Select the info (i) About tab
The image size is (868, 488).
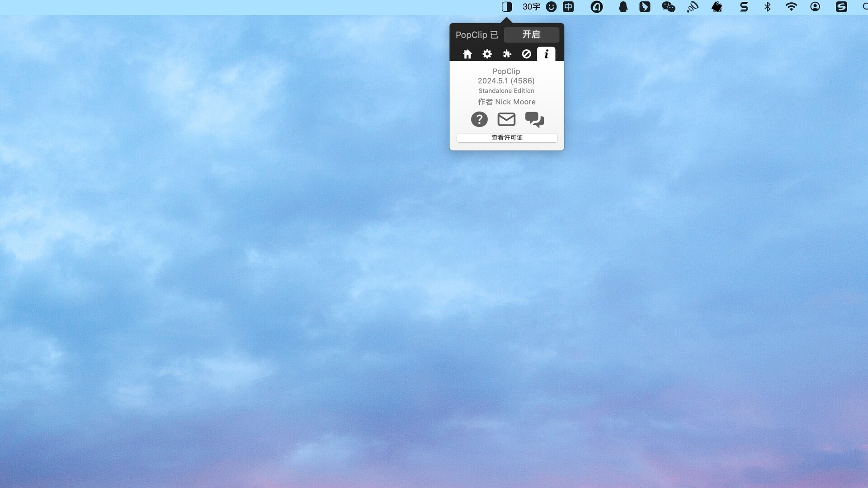click(546, 54)
